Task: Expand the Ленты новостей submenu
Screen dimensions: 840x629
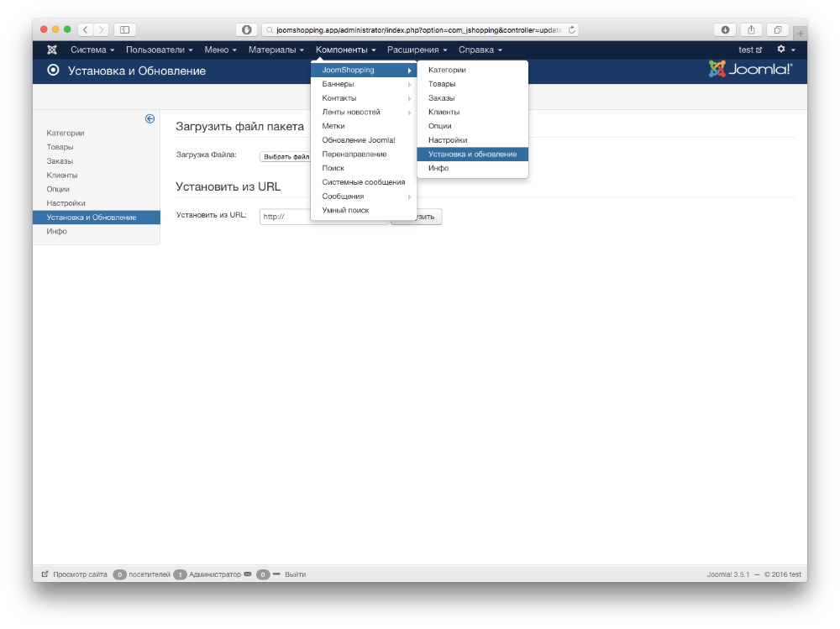Action: tap(363, 112)
